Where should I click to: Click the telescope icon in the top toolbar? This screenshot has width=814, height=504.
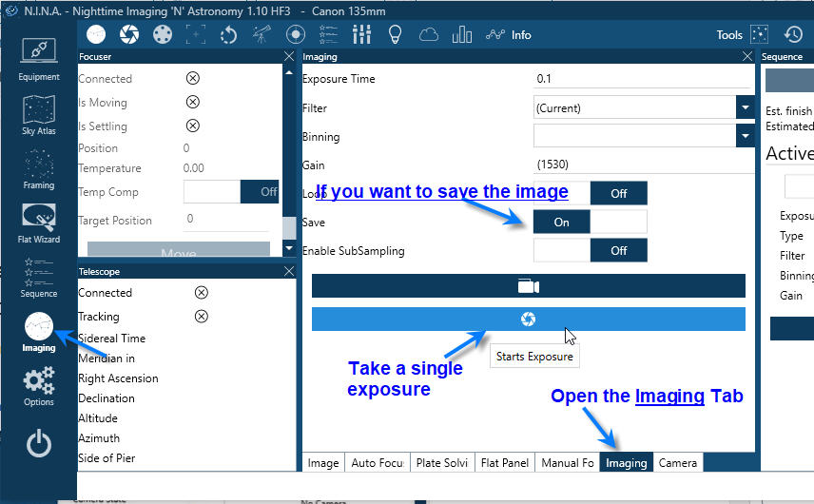[261, 35]
